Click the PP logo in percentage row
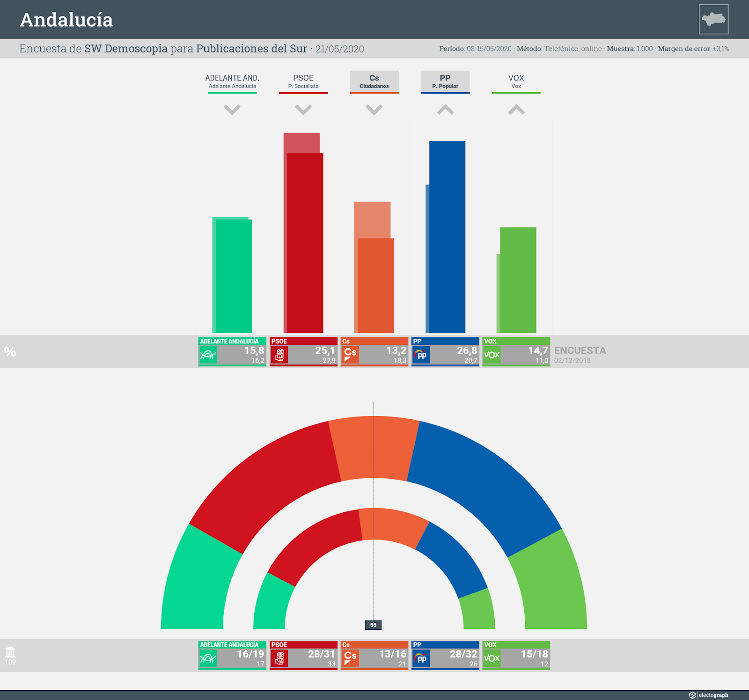The image size is (749, 700). [421, 355]
